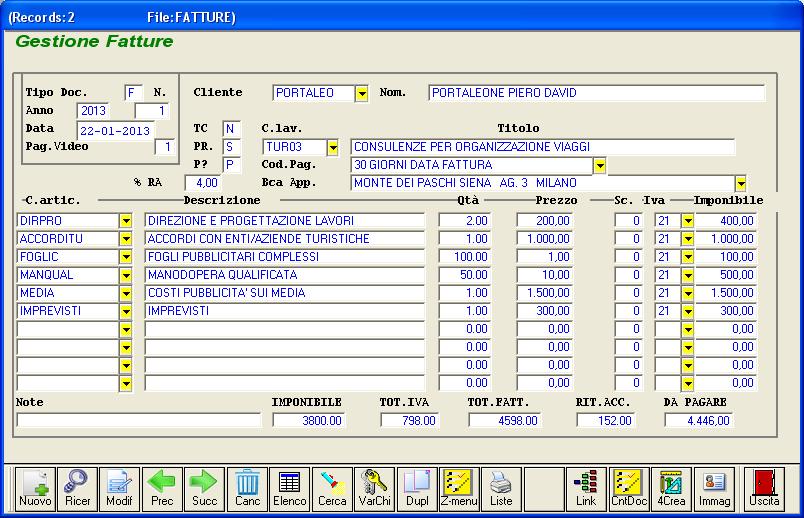Image resolution: width=804 pixels, height=518 pixels.
Task: Open the Ricer search icon
Action: point(77,489)
